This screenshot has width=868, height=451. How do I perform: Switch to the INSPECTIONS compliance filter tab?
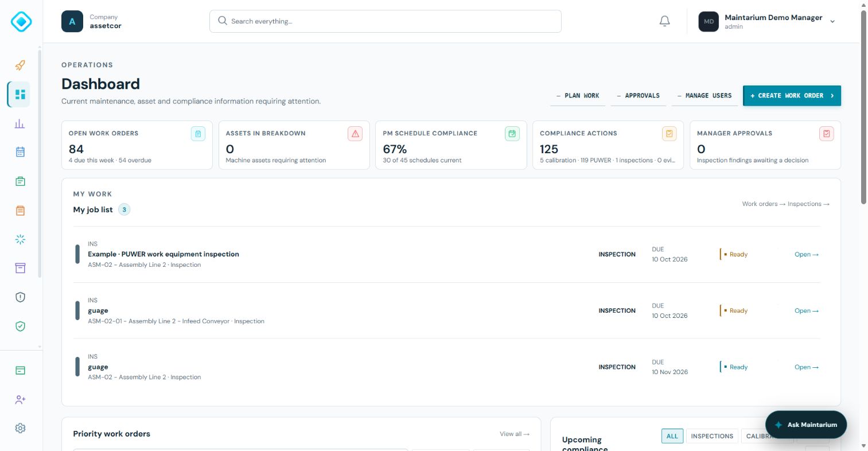click(712, 436)
